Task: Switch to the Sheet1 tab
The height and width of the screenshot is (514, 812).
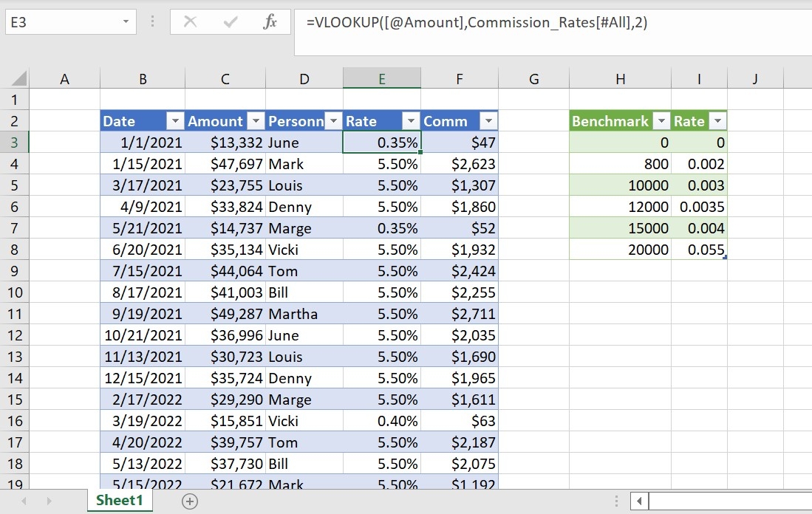Action: pyautogui.click(x=120, y=501)
